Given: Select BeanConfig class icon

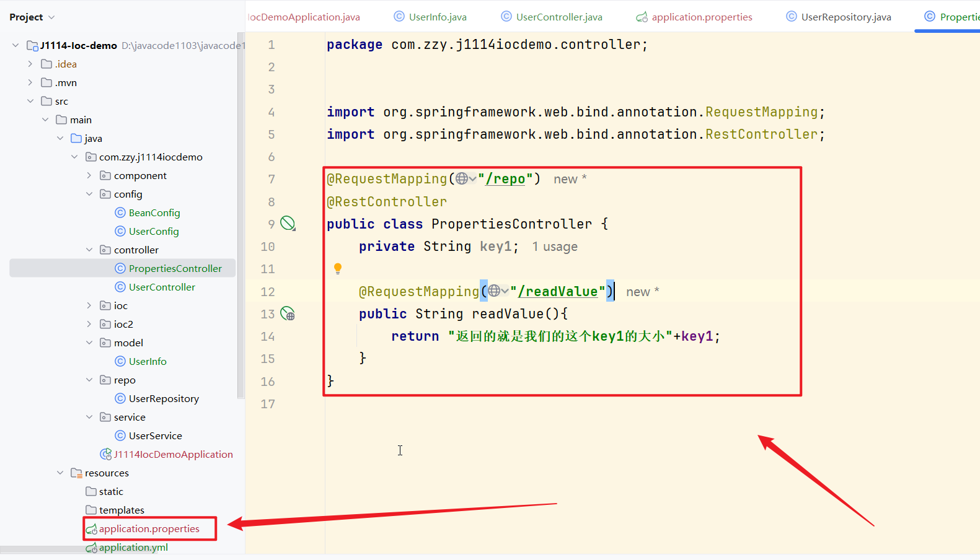Looking at the screenshot, I should pos(120,212).
